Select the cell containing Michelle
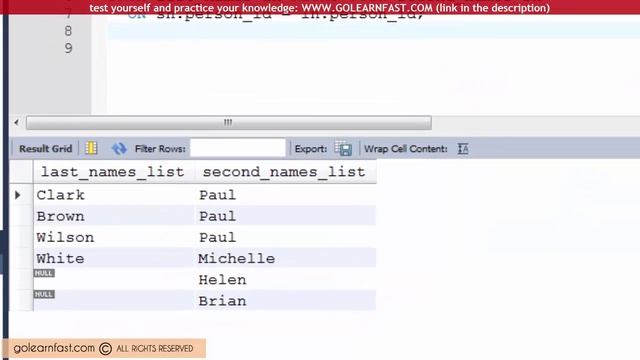The height and width of the screenshot is (360, 640). pyautogui.click(x=285, y=258)
